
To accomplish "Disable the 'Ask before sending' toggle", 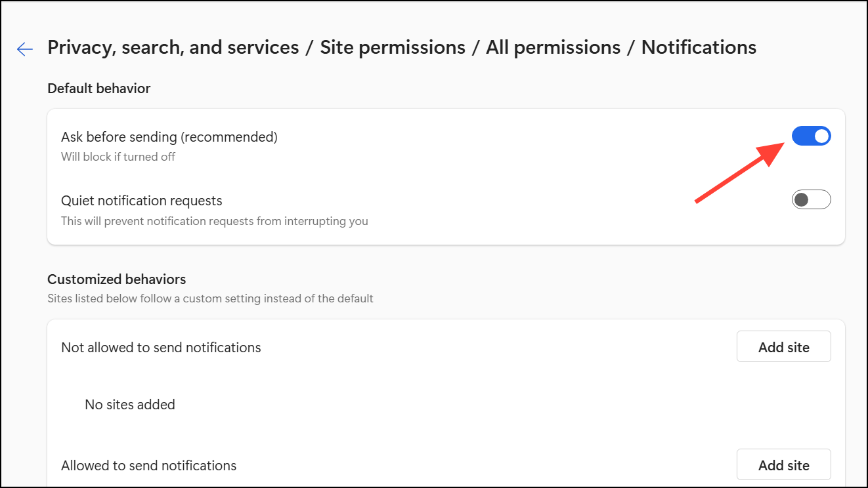I will 811,136.
